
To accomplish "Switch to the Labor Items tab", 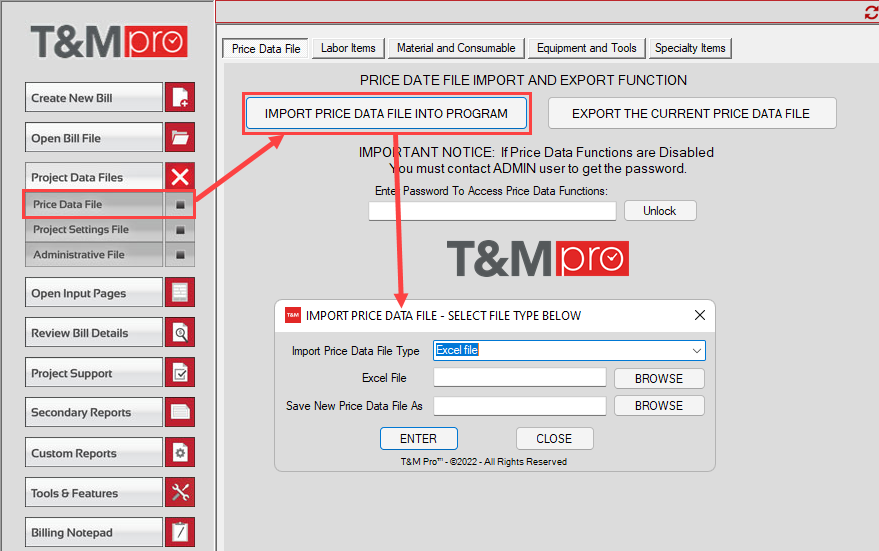I will coord(348,48).
